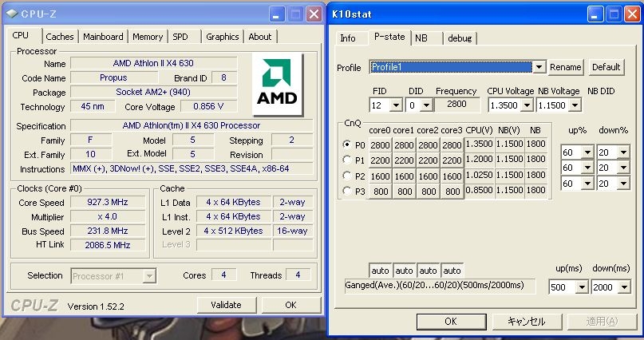
Task: Click the Ganged(Ave.) status text field
Action: 440,286
